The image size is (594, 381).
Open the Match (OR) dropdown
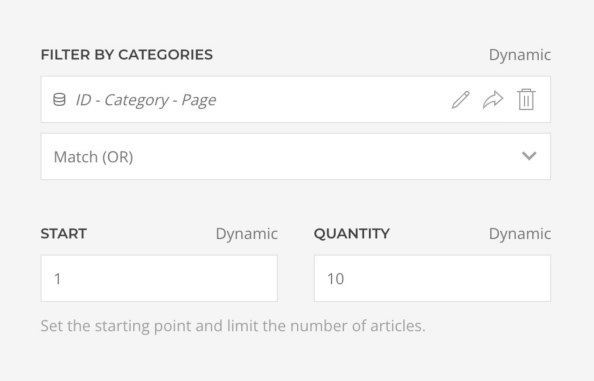[x=295, y=156]
